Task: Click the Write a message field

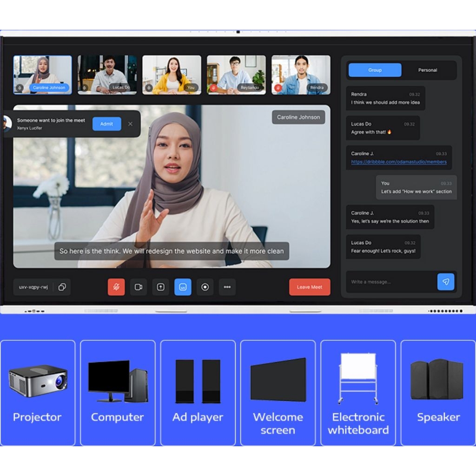Action: pyautogui.click(x=390, y=282)
